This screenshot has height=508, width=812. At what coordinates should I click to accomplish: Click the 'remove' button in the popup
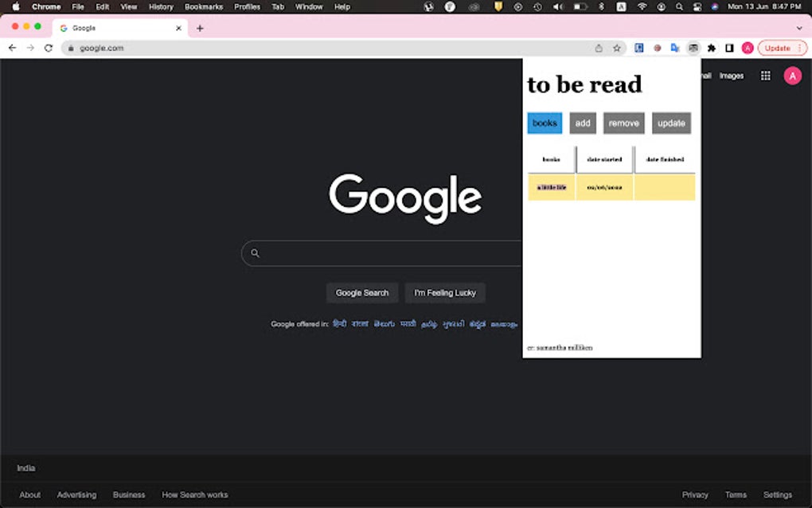pyautogui.click(x=623, y=123)
